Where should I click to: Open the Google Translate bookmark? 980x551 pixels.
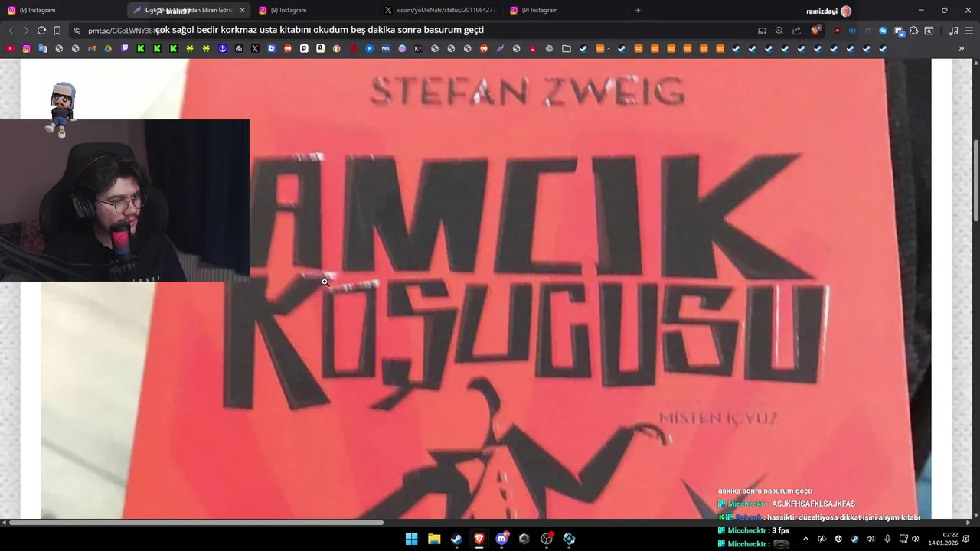point(43,48)
